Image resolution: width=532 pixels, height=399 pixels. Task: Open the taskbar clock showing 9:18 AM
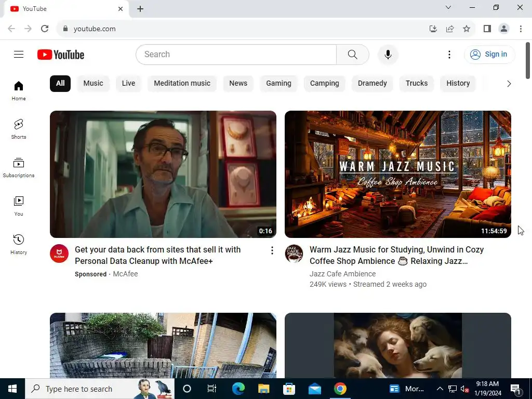tap(487, 389)
